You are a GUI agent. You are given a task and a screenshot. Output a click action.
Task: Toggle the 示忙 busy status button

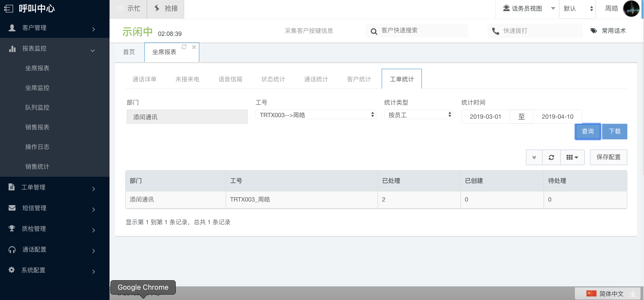pos(128,9)
